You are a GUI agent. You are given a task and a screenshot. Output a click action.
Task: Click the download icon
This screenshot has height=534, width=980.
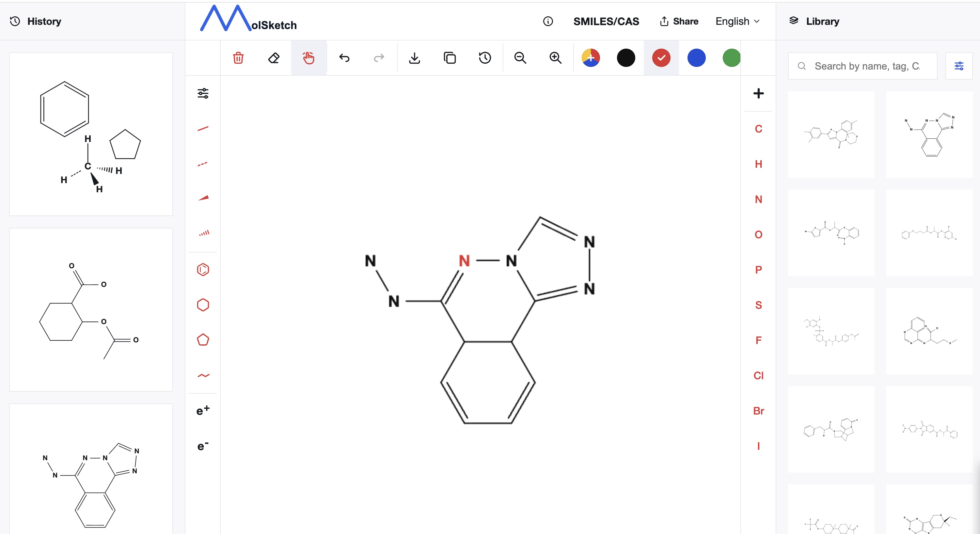(x=414, y=58)
